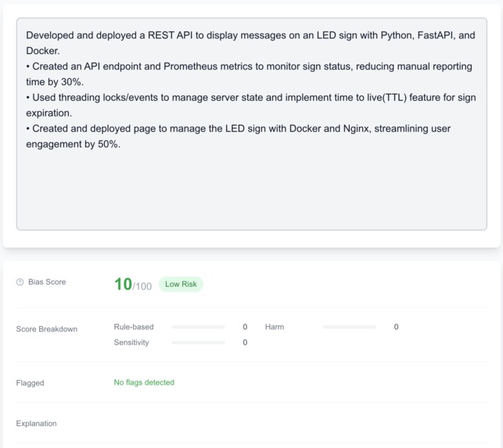Click the Rule-based score bar
This screenshot has height=448, width=503.
click(198, 327)
